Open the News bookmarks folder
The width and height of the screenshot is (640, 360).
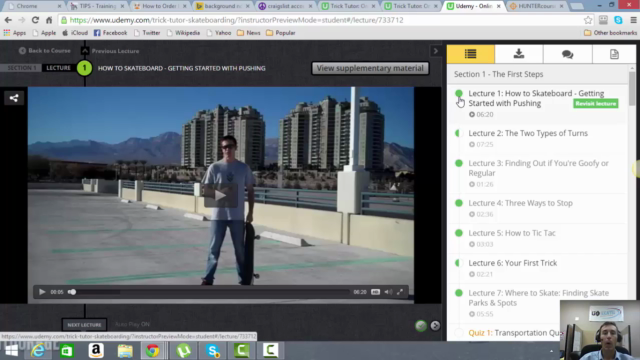(249, 33)
